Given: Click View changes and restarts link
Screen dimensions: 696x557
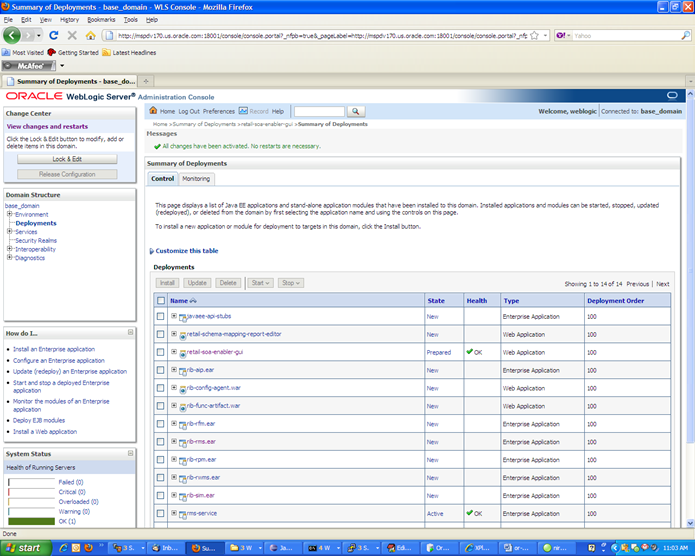Looking at the screenshot, I should point(47,126).
